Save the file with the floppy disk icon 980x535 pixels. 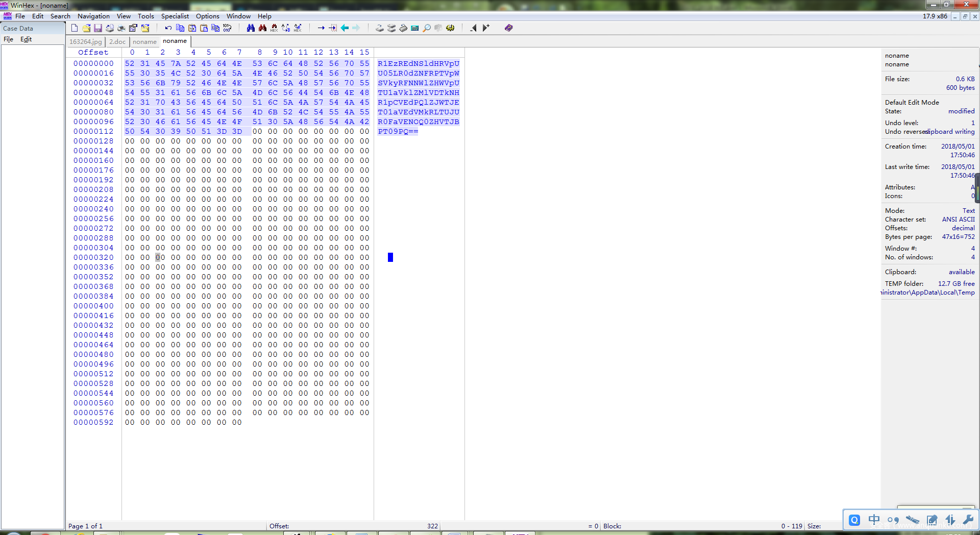pos(98,28)
